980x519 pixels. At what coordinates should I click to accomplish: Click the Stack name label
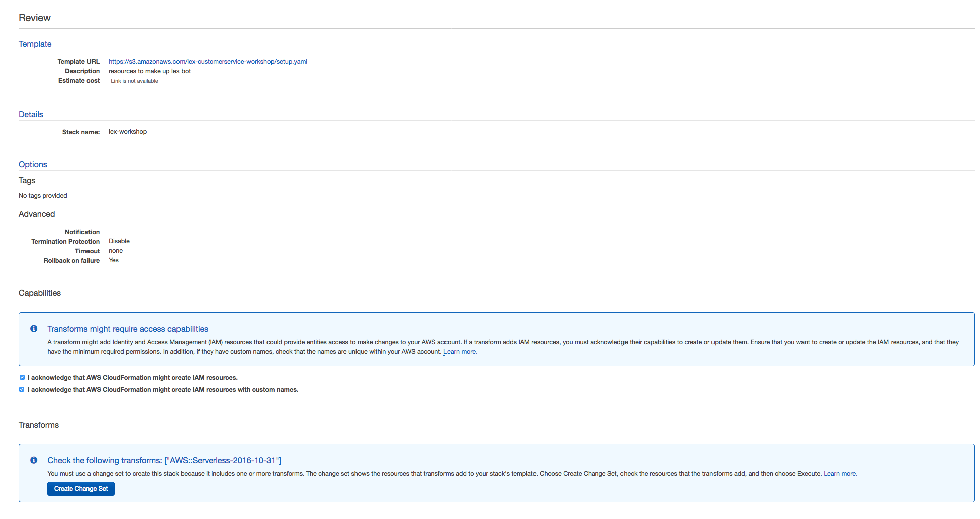tap(81, 132)
